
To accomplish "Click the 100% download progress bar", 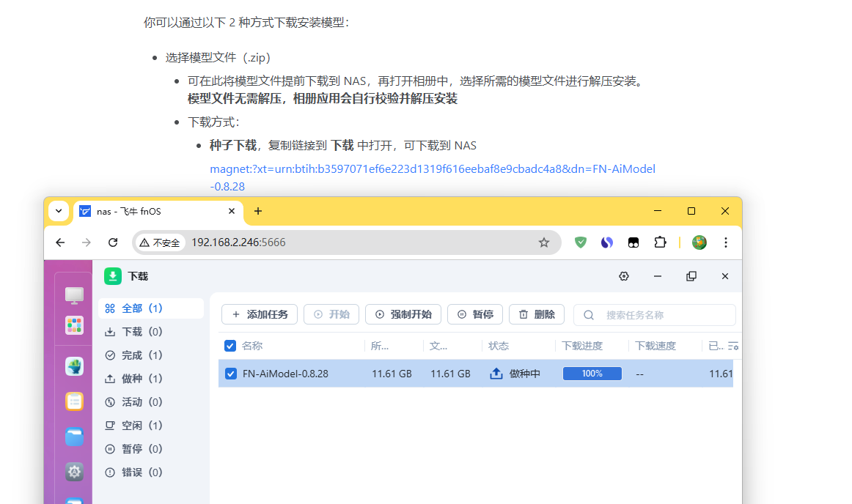I will (592, 374).
